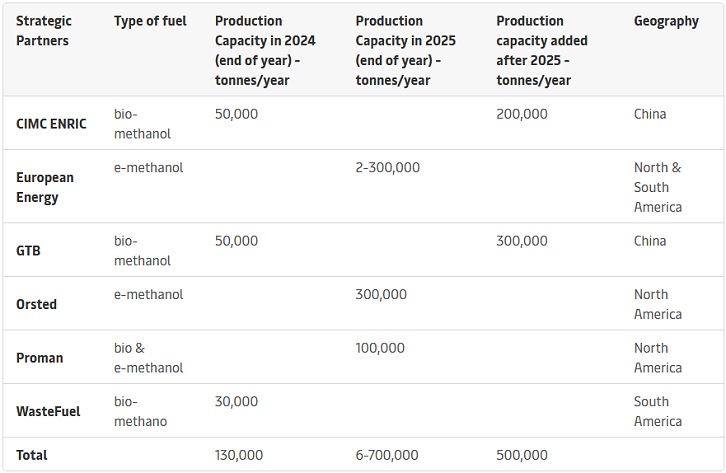The width and height of the screenshot is (726, 473).
Task: Select the 500,000 total after 2025
Action: [522, 455]
